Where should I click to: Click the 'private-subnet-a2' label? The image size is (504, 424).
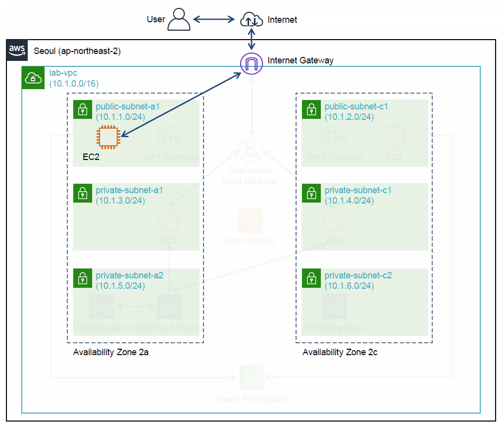click(130, 275)
